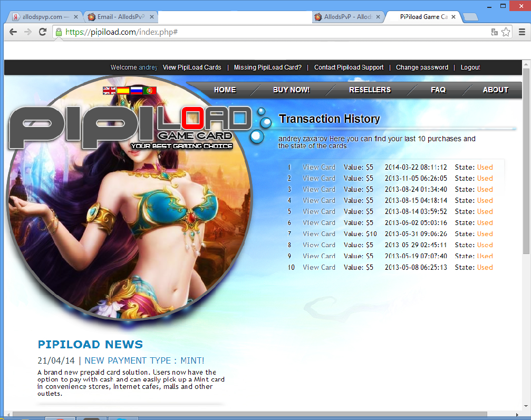
Task: Click the PIPILOAD NEWS heading
Action: click(90, 344)
